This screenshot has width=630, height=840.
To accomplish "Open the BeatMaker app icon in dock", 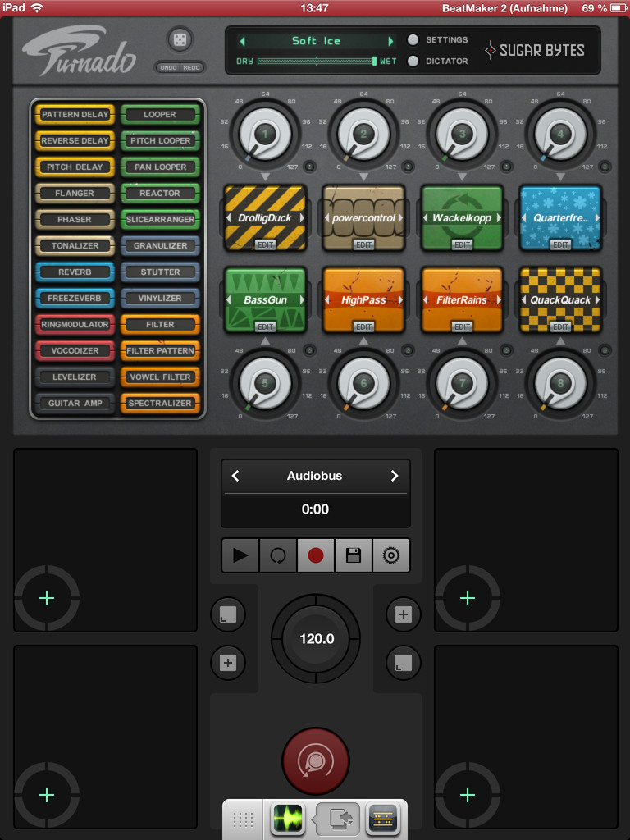I will pos(382,819).
